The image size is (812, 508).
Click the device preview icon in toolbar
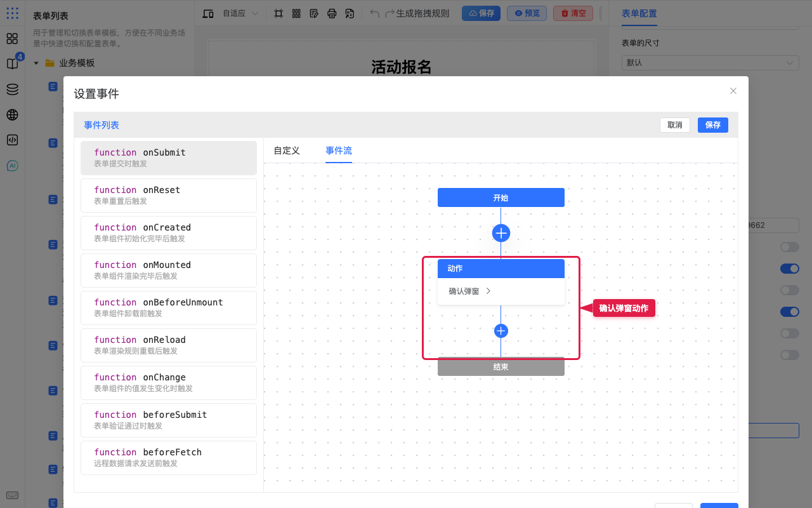coord(208,13)
